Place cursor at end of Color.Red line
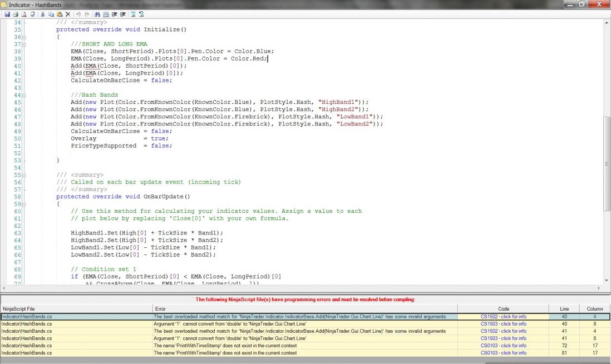 tap(268, 59)
